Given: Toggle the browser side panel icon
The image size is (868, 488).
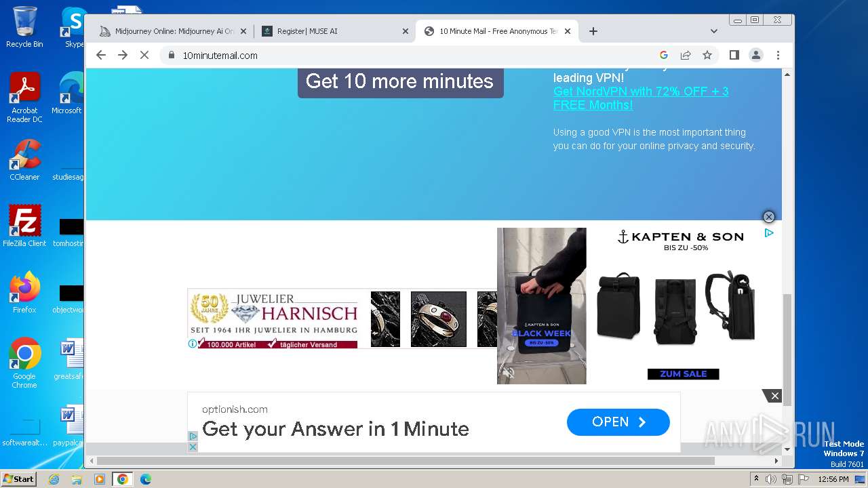Looking at the screenshot, I should click(734, 55).
